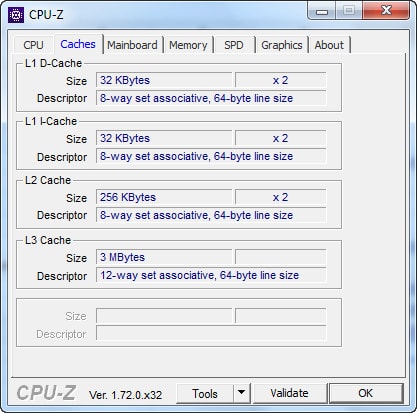Image resolution: width=417 pixels, height=413 pixels.
Task: Click the 'L3 Cache' group label
Action: pos(48,240)
